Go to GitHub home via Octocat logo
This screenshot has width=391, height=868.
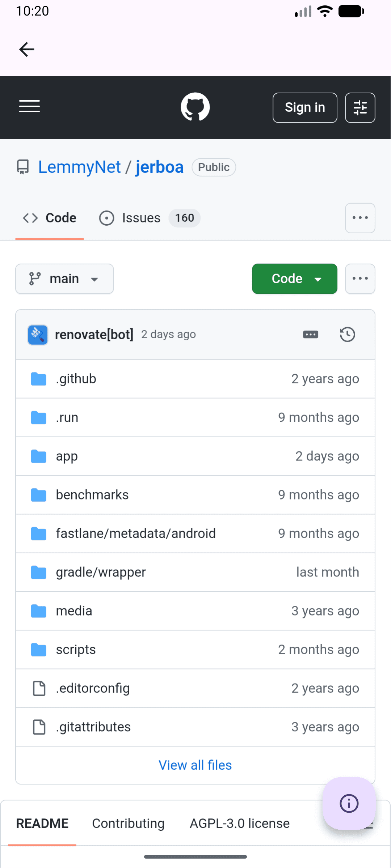tap(195, 107)
